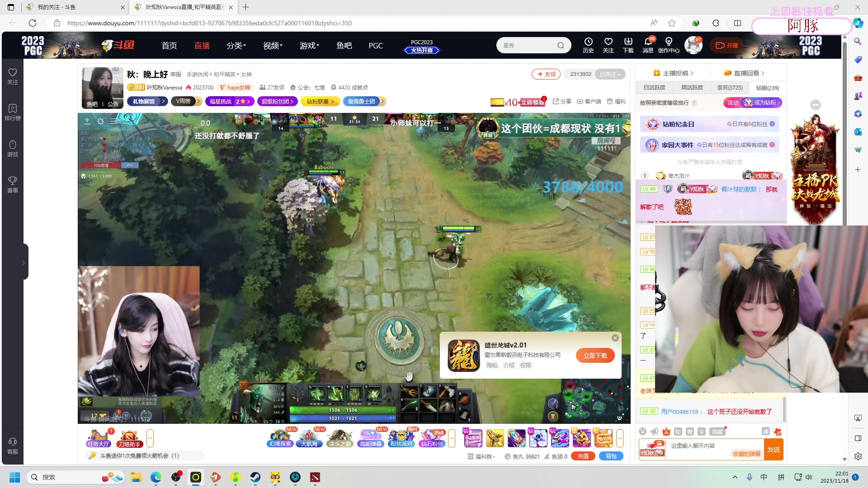Toggle the 已关注 followed dropdown
Screen dimensions: 868x488
point(610,74)
